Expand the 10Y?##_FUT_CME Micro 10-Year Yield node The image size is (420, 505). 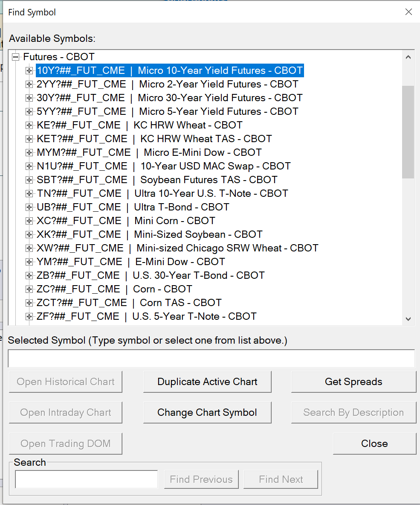[29, 70]
